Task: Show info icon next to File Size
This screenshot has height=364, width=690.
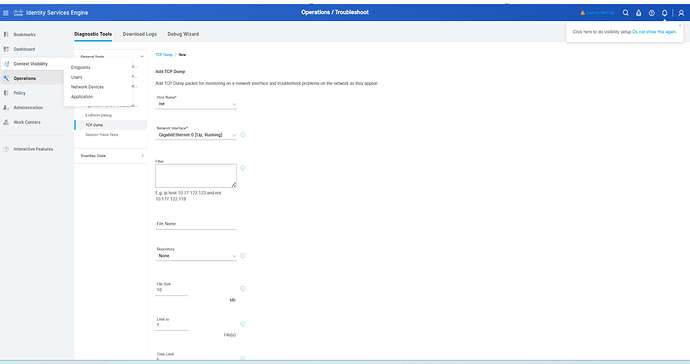Action: coord(242,289)
